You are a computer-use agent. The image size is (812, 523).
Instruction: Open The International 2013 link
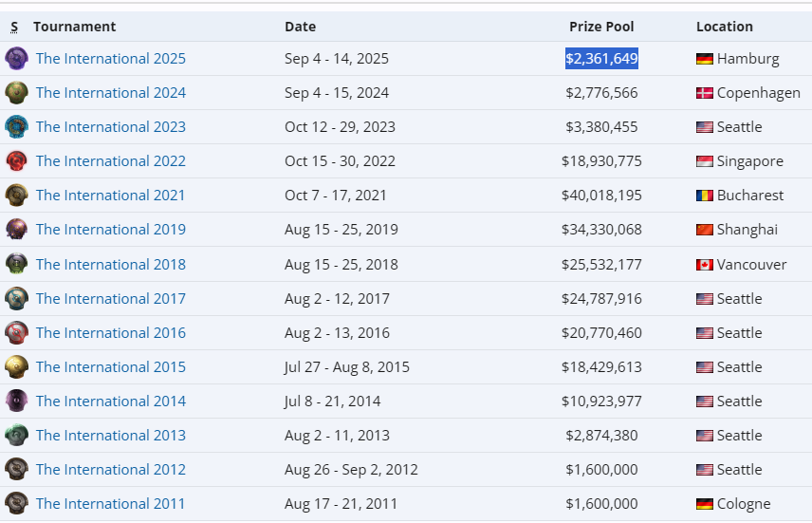tap(111, 436)
